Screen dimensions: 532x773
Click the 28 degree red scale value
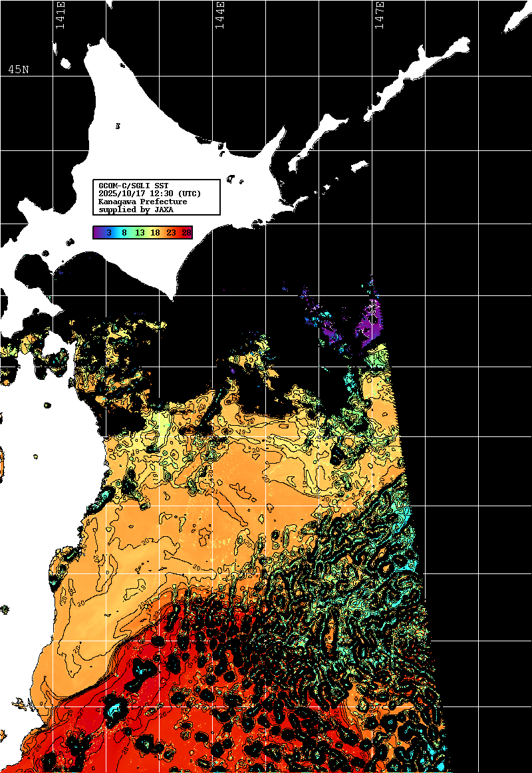(x=186, y=233)
